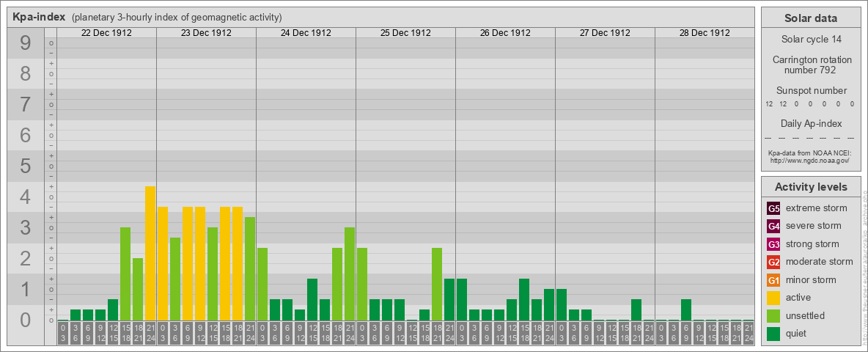Click the 0-3 time label under 28 Dec

(661, 334)
